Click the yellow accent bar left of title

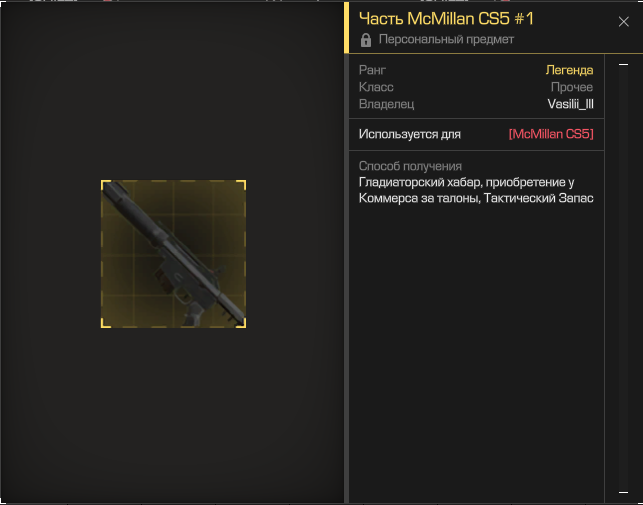[346, 27]
